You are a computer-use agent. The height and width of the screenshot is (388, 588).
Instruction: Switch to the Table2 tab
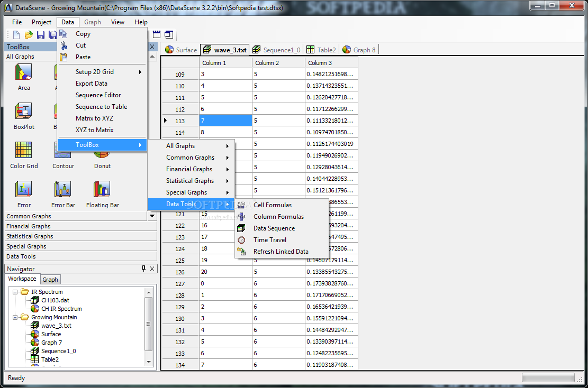[x=321, y=50]
